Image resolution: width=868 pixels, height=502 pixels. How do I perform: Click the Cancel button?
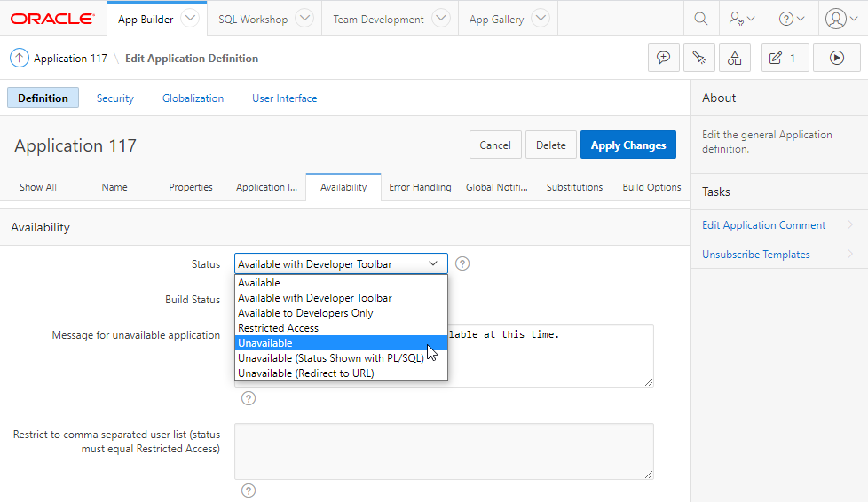[x=495, y=145]
